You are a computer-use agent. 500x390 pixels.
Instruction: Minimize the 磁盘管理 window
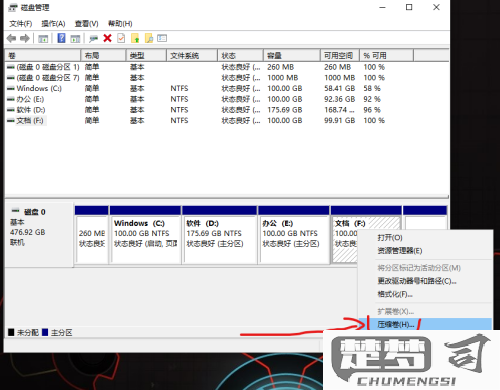tap(382, 7)
